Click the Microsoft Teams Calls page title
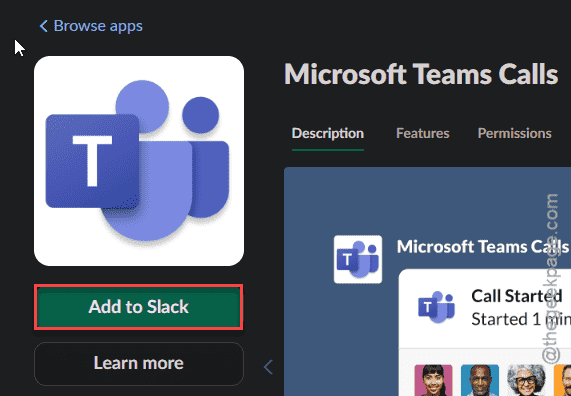This screenshot has height=396, width=571. point(421,74)
